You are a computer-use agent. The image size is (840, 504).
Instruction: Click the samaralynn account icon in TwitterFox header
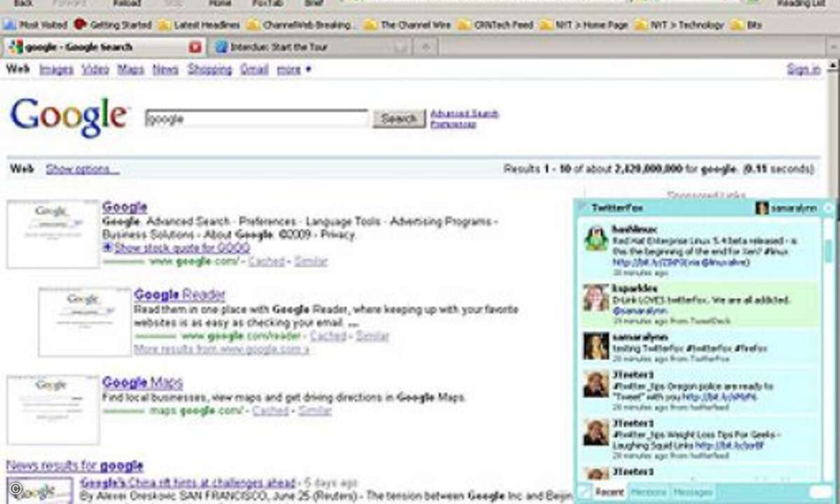pos(762,208)
